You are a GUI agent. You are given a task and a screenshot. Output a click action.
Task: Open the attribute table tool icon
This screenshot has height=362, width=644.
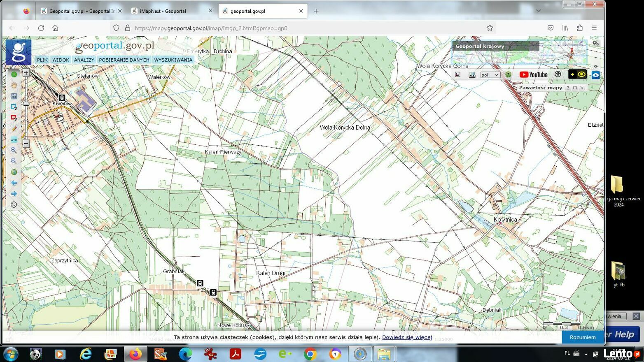[x=14, y=96]
